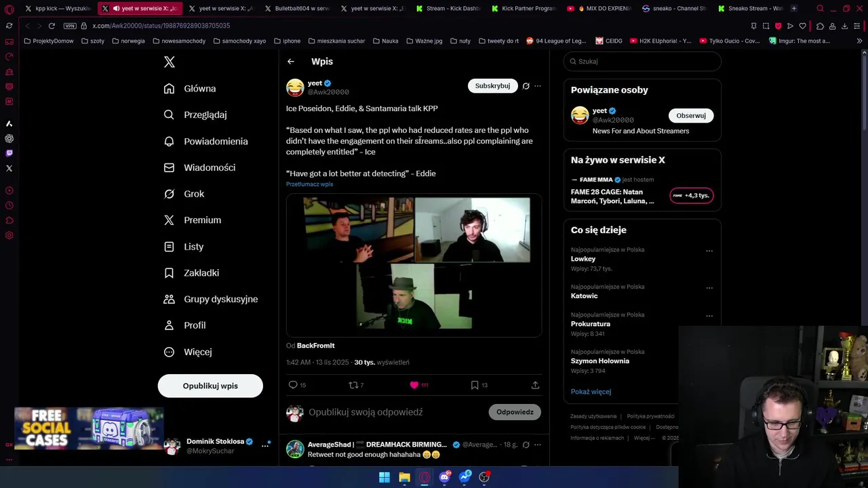Open GX Control speedometer in sidebar
868x488 pixels.
[9, 57]
